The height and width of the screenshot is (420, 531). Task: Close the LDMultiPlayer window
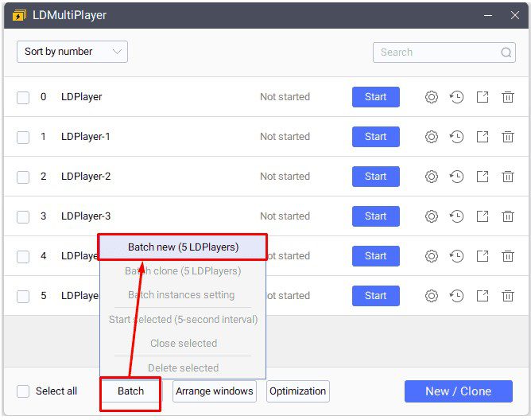pyautogui.click(x=515, y=15)
